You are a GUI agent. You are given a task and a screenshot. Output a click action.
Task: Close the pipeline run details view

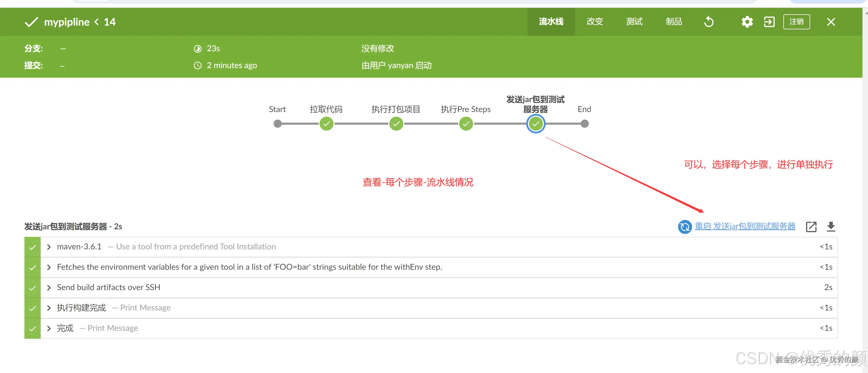[830, 22]
